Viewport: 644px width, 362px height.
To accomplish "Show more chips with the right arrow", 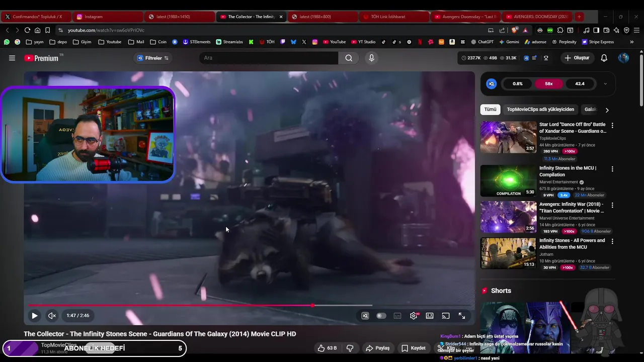I will (x=607, y=110).
